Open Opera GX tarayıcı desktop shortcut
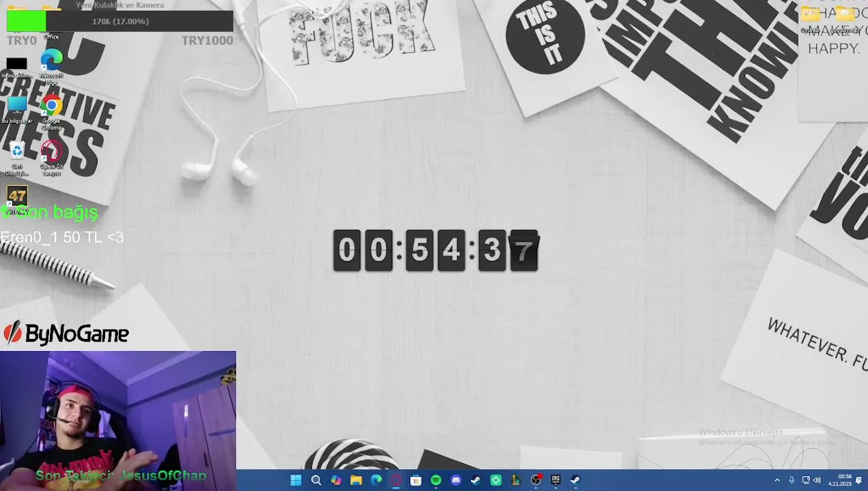This screenshot has width=868, height=491. (51, 159)
